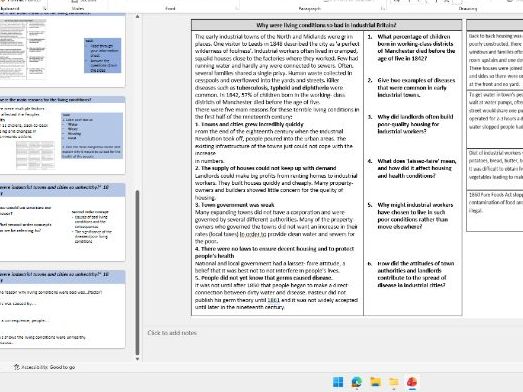Select the thumbnail with 'This was caused by...'

62,309
